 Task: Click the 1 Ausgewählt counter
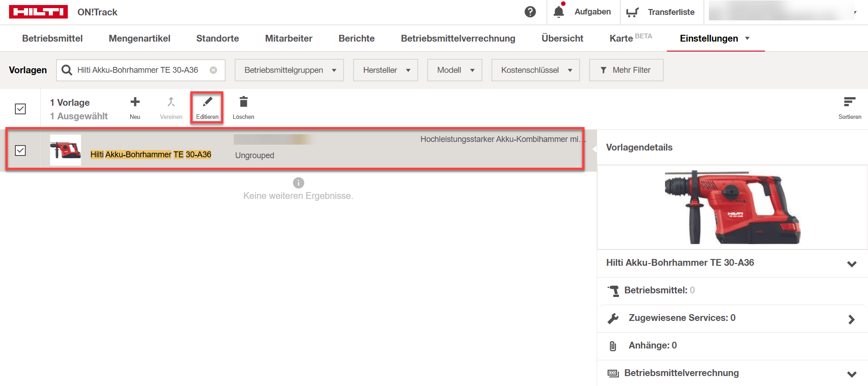[x=79, y=116]
